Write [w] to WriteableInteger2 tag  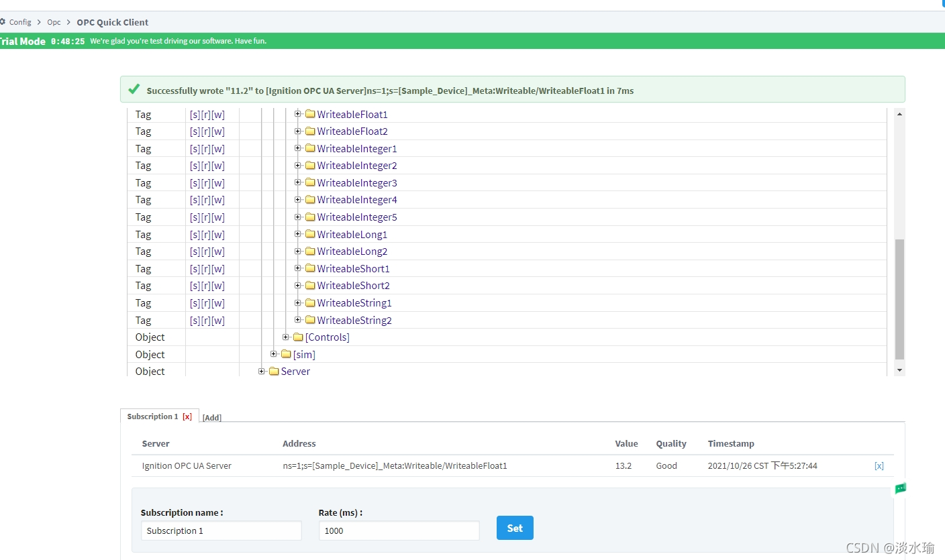[x=218, y=166]
